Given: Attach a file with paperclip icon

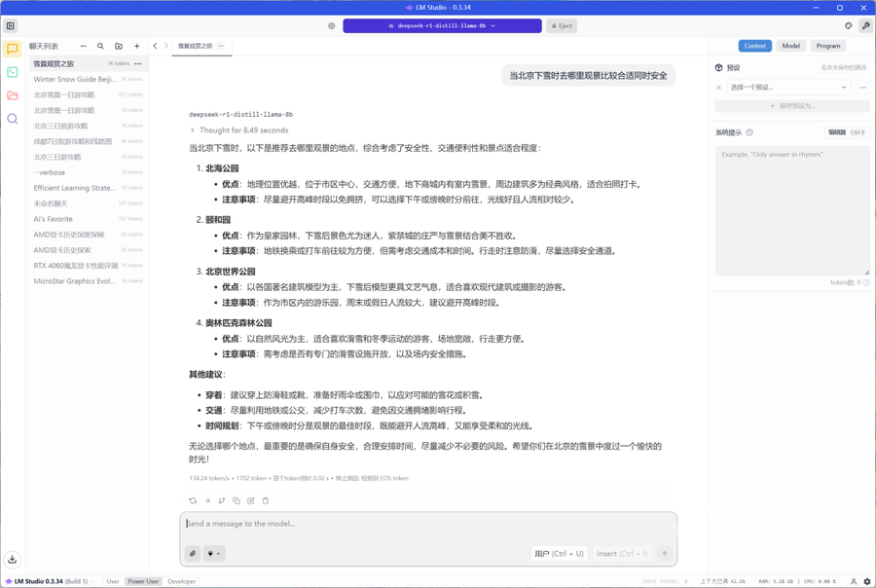Looking at the screenshot, I should [193, 553].
